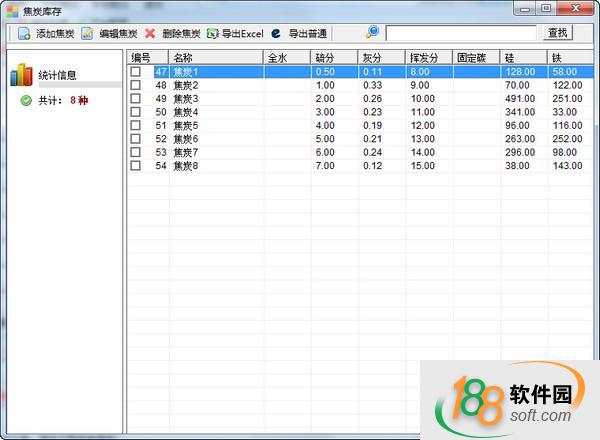Click the 导出普通 export icon
The height and width of the screenshot is (440, 600).
[276, 33]
